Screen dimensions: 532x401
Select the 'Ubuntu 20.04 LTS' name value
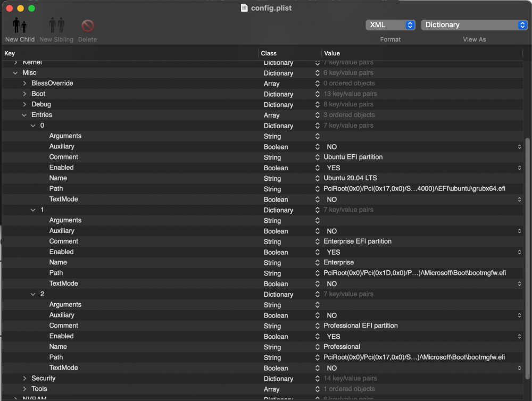(x=350, y=178)
